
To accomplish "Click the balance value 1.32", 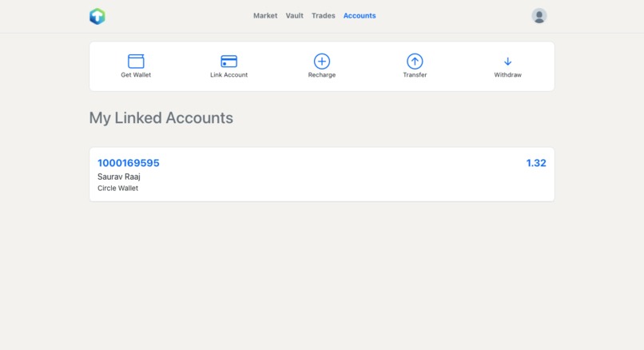I will [536, 163].
